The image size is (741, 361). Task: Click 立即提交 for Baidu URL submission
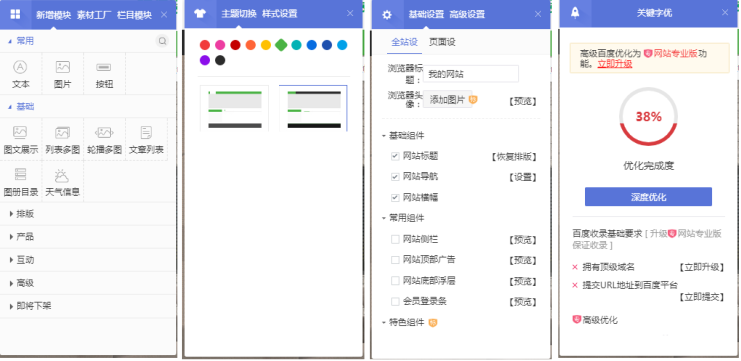tap(702, 297)
